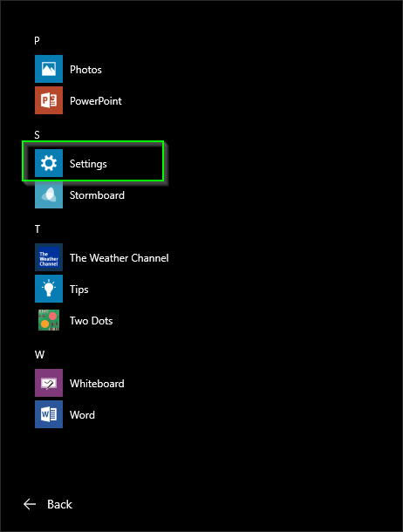The image size is (403, 532).
Task: Open Stormboard using its icon
Action: click(x=49, y=194)
